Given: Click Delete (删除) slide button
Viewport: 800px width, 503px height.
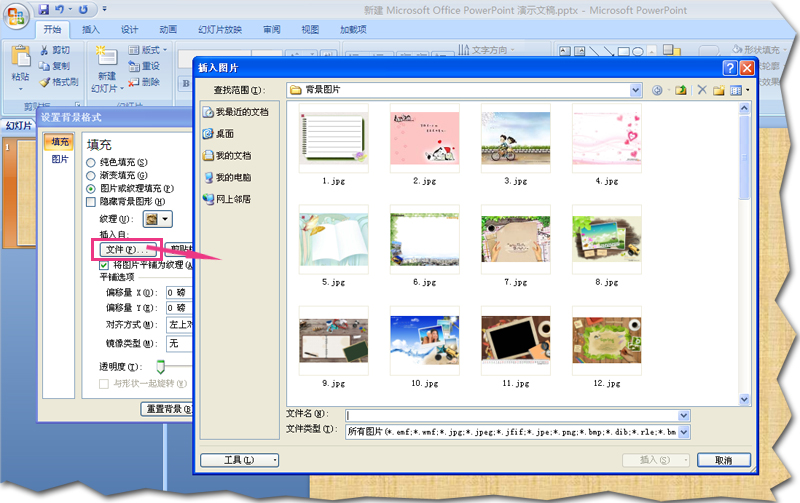Looking at the screenshot, I should coord(144,82).
